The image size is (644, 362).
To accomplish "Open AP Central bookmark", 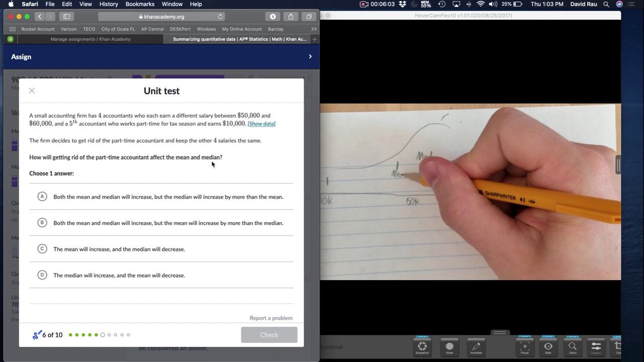I will click(152, 29).
